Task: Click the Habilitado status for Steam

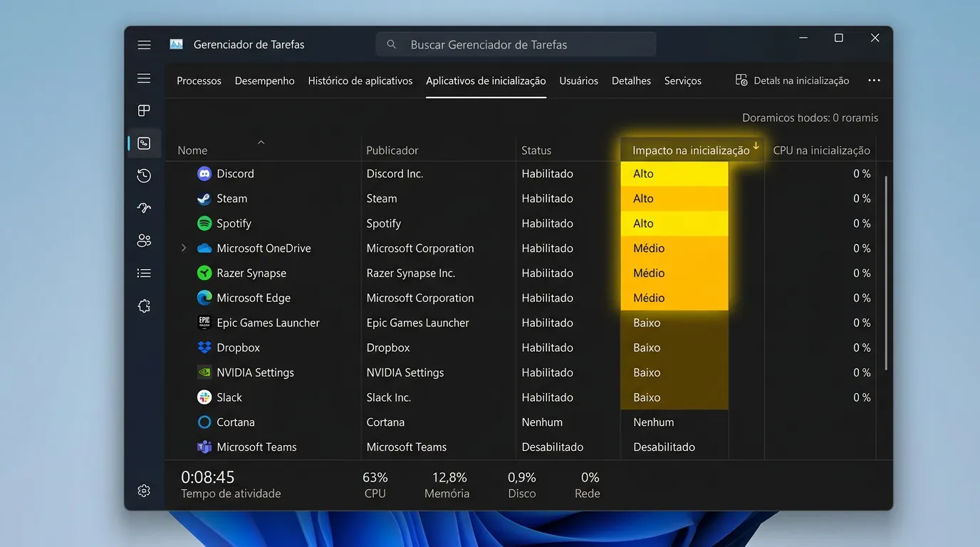Action: click(547, 199)
